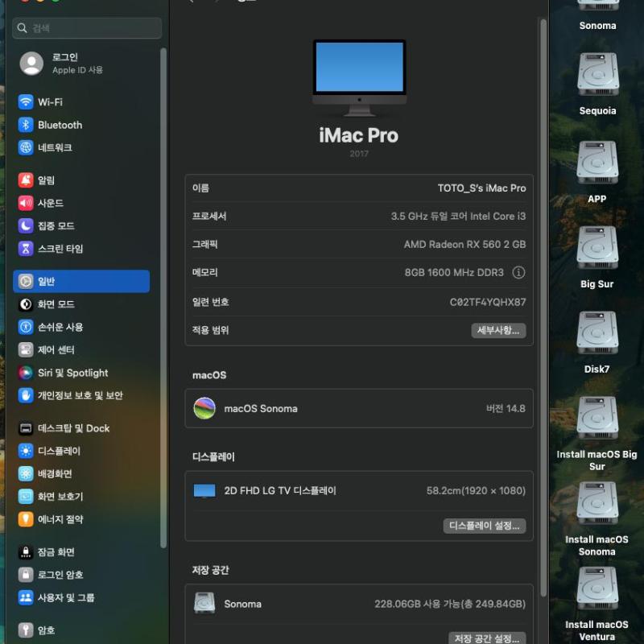This screenshot has height=644, width=644.
Task: Open 알림 notifications bell icon
Action: click(x=26, y=180)
